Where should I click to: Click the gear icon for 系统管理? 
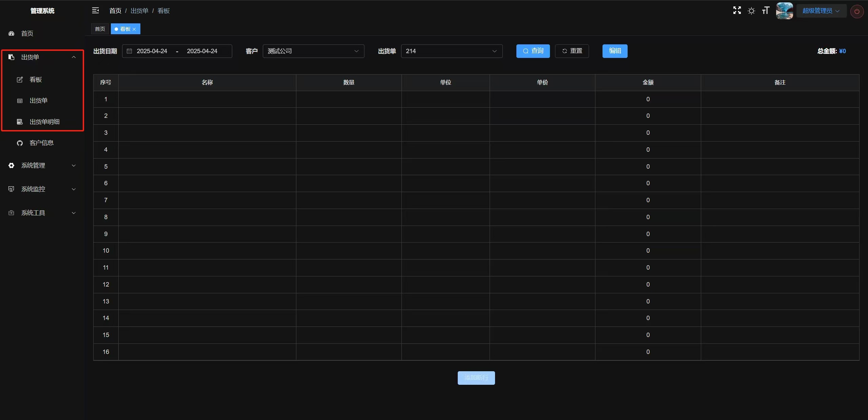(x=11, y=165)
